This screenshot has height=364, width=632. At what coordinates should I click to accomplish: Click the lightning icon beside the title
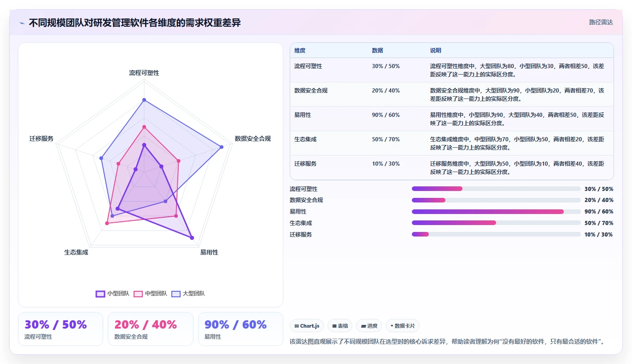[22, 23]
